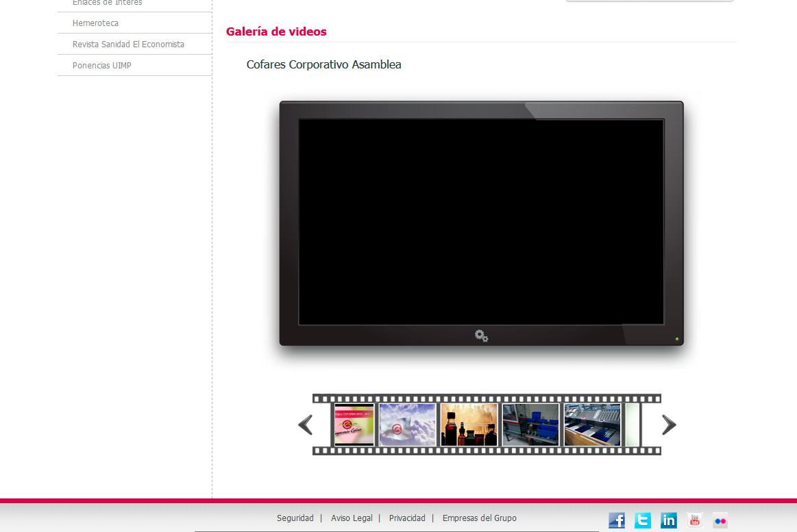Click the gear icon below the TV screen
This screenshot has width=797, height=532.
[x=481, y=335]
